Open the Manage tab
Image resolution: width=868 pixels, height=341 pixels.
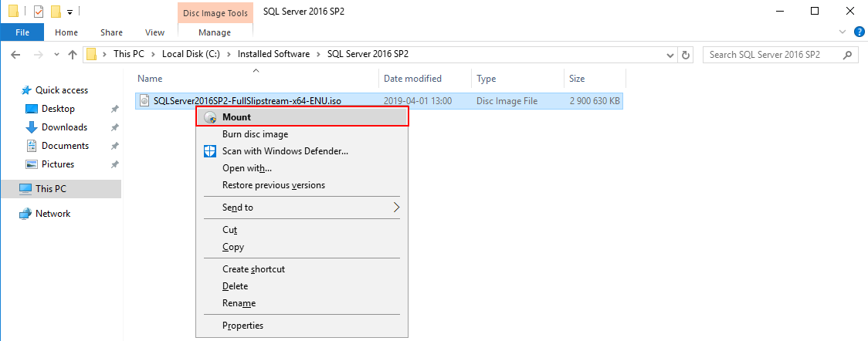tap(215, 32)
